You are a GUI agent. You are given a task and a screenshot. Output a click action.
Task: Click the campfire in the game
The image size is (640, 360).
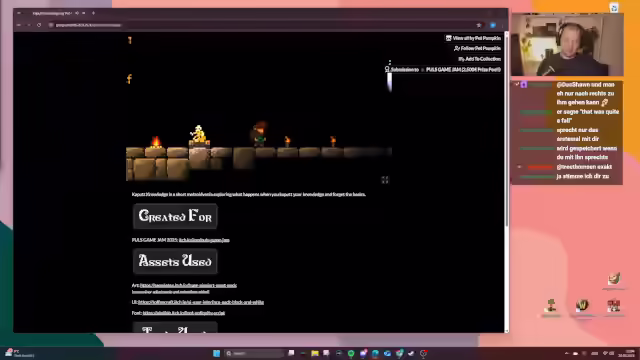coord(156,142)
